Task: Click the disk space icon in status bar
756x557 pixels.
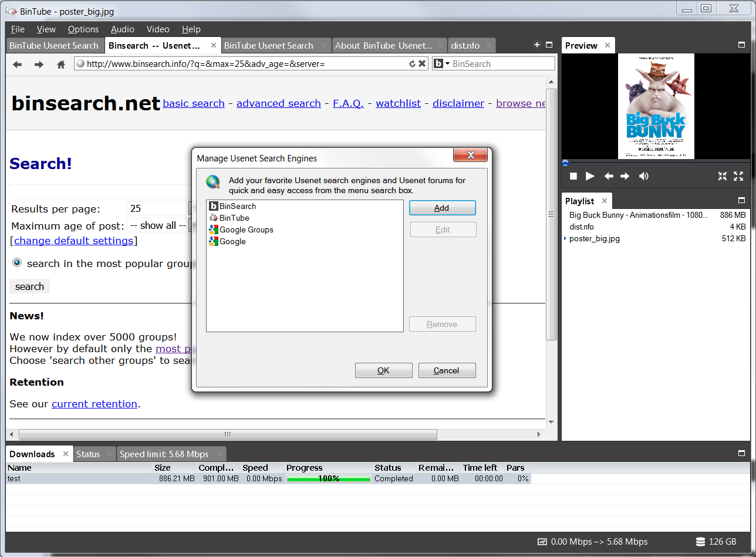Action: click(x=700, y=542)
